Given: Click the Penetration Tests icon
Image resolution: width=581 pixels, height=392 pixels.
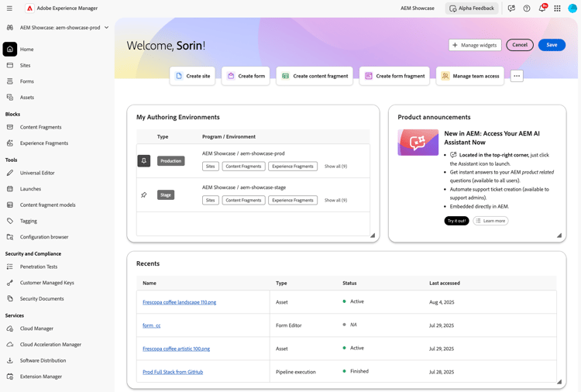Looking at the screenshot, I should [x=10, y=266].
